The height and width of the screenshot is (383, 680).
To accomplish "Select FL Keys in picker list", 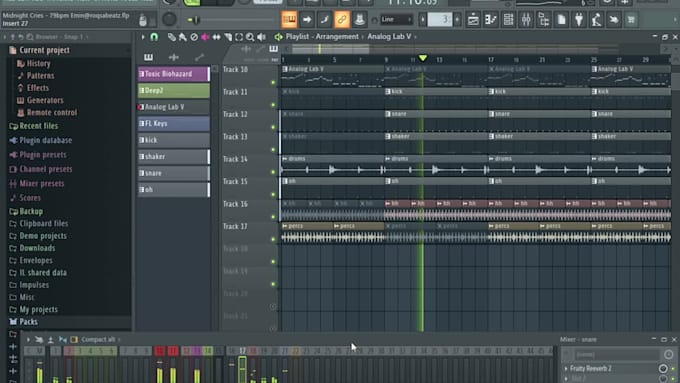I will [173, 124].
